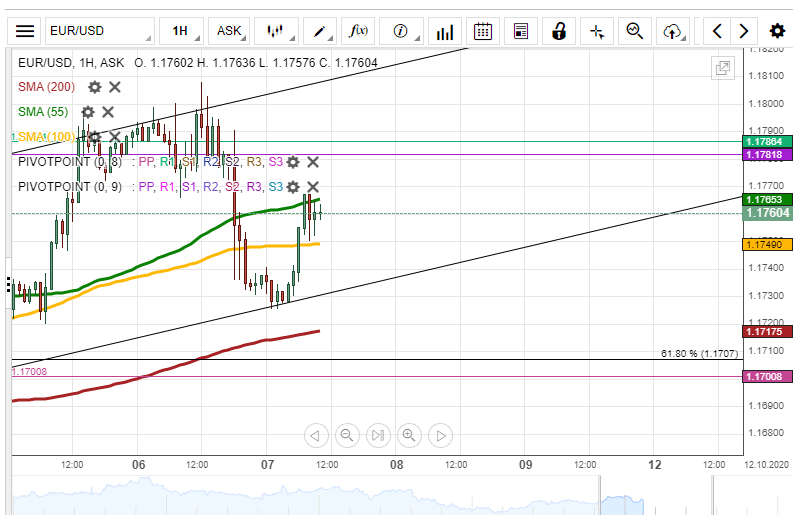Open the 1H timeframe dropdown

pyautogui.click(x=181, y=31)
